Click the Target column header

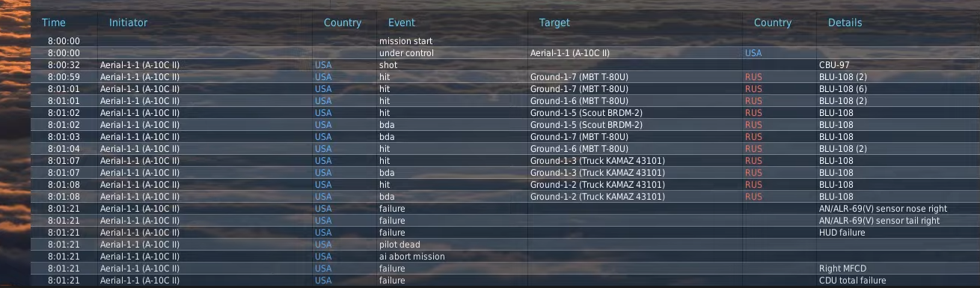[x=554, y=22]
